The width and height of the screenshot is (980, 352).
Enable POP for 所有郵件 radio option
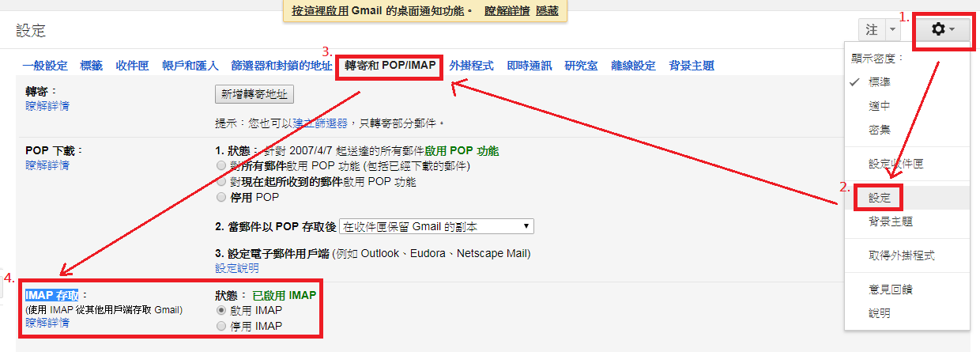point(221,166)
